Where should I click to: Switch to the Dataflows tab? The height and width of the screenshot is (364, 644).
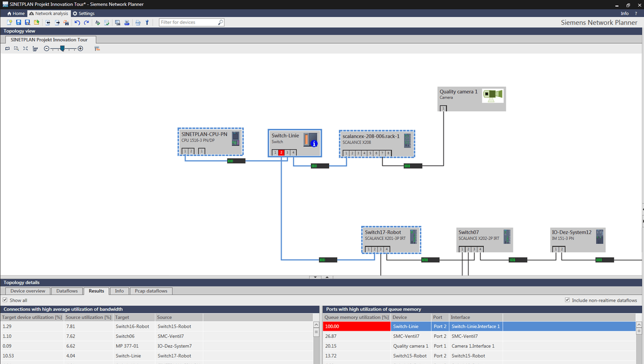(67, 291)
